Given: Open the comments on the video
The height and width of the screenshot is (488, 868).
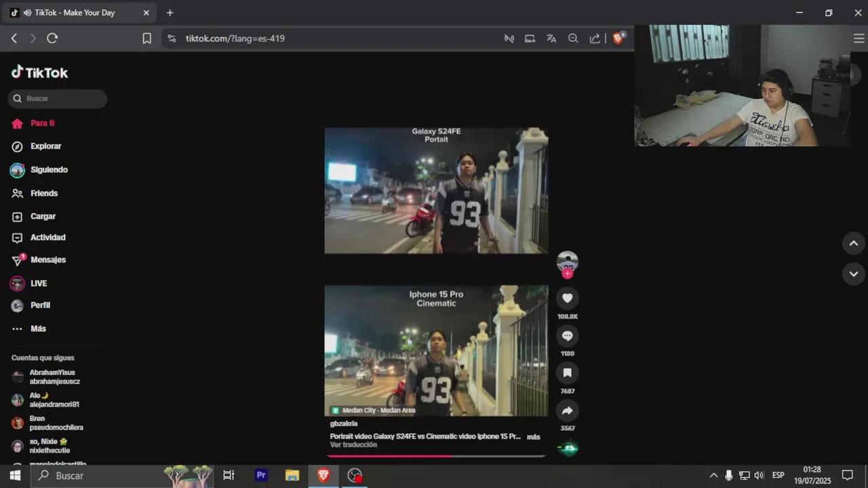Looking at the screenshot, I should (x=568, y=335).
